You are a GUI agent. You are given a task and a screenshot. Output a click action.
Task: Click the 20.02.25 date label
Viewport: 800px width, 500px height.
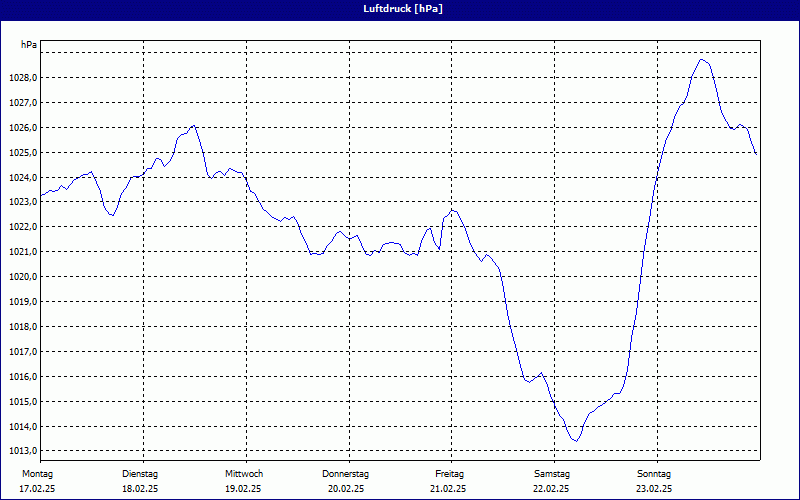[x=346, y=489]
